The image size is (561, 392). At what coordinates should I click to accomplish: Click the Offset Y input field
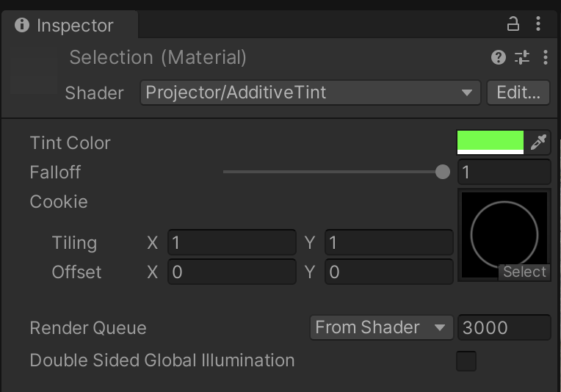[x=388, y=272]
